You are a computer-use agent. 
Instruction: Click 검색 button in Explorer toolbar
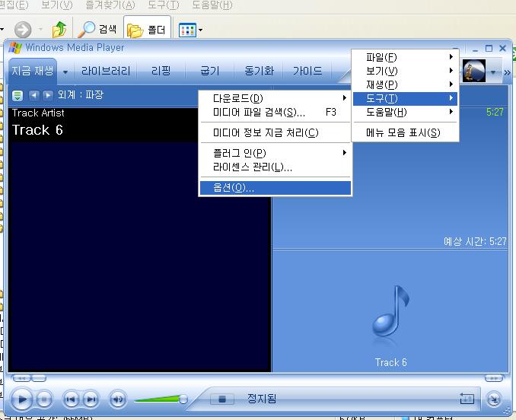point(98,30)
